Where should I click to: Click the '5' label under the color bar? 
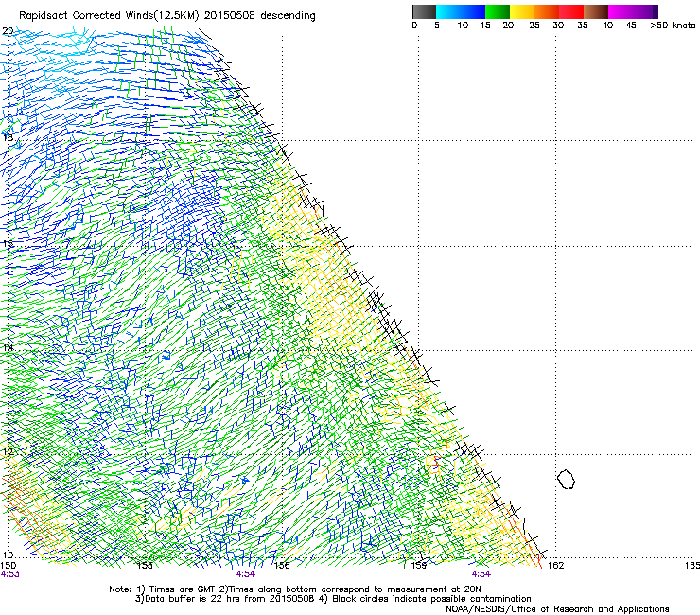(437, 26)
